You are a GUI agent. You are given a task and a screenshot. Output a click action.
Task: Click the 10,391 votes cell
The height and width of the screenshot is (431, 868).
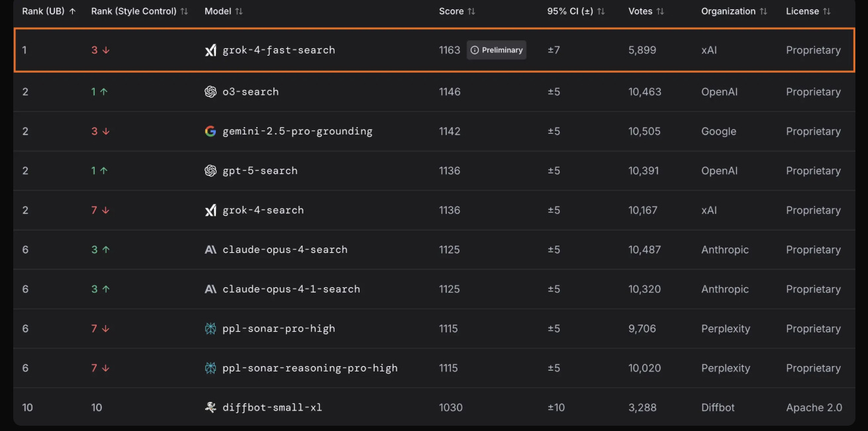(x=644, y=171)
